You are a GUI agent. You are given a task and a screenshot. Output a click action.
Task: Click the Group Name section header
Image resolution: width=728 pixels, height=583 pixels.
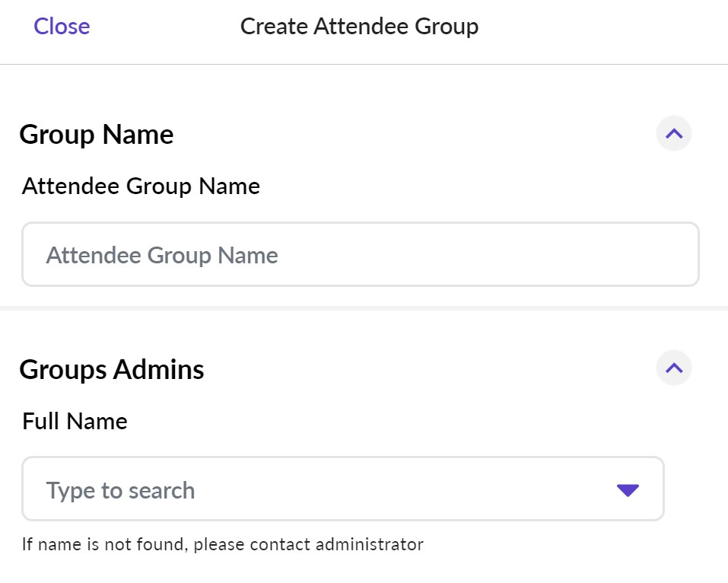(97, 134)
